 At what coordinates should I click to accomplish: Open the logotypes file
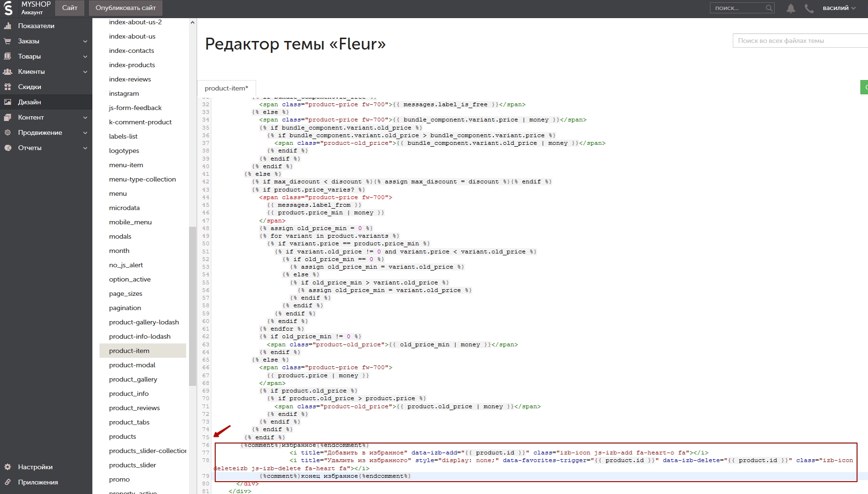coord(124,151)
